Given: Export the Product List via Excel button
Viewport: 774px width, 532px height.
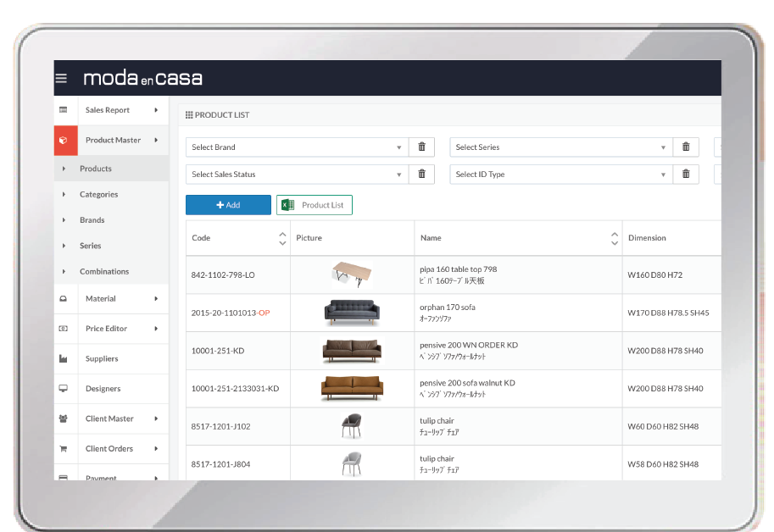Looking at the screenshot, I should 315,205.
